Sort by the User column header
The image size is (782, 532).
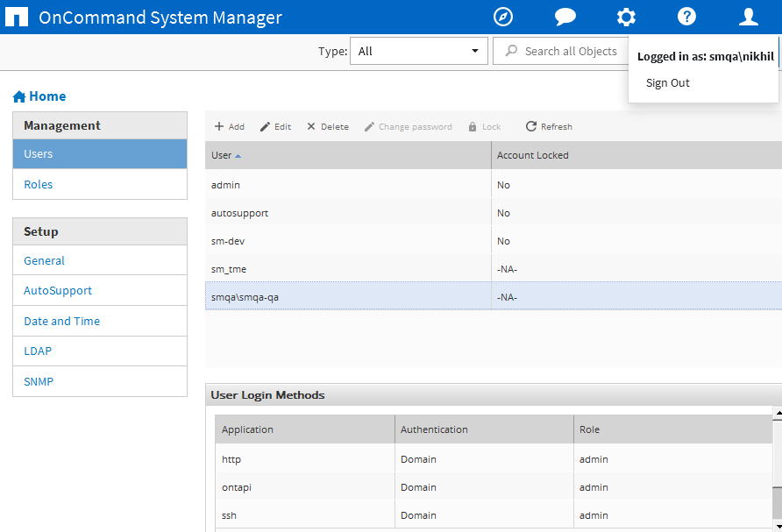pyautogui.click(x=222, y=155)
